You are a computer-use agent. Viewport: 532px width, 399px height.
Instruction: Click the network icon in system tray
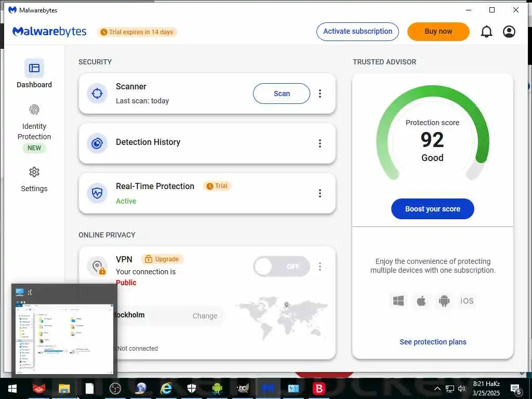(x=449, y=389)
